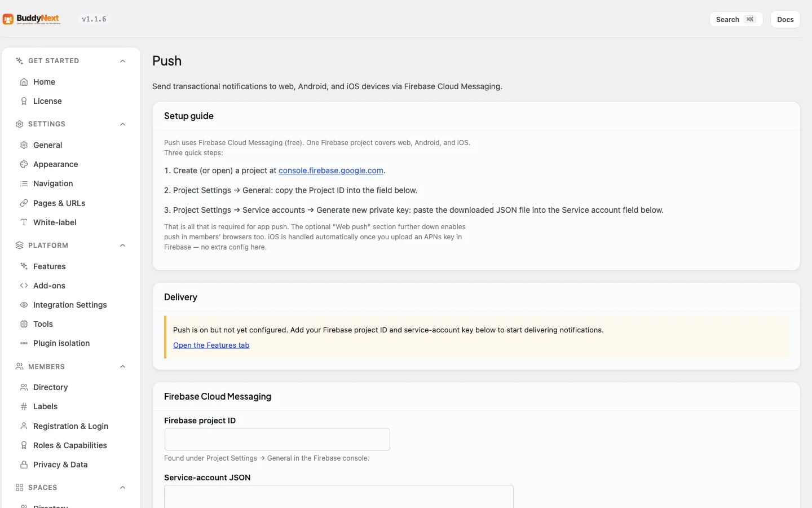Open Privacy & Data settings

(x=71, y=465)
